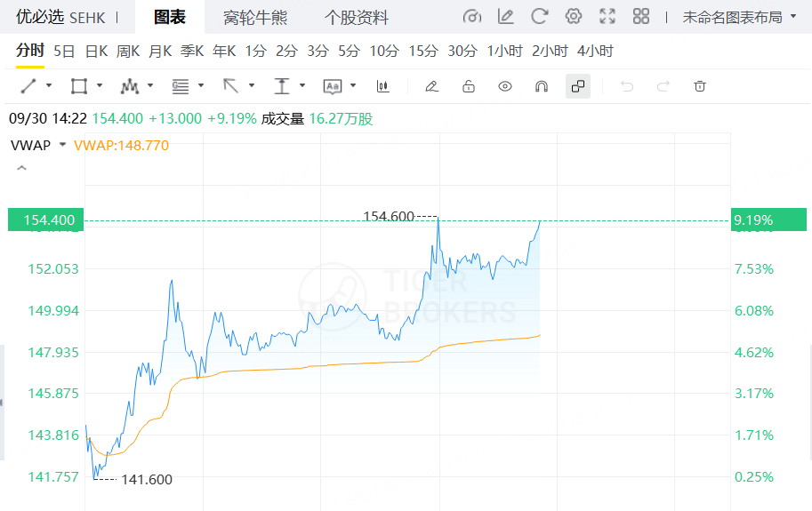This screenshot has height=511, width=812.
Task: Click the redo arrow
Action: [663, 86]
